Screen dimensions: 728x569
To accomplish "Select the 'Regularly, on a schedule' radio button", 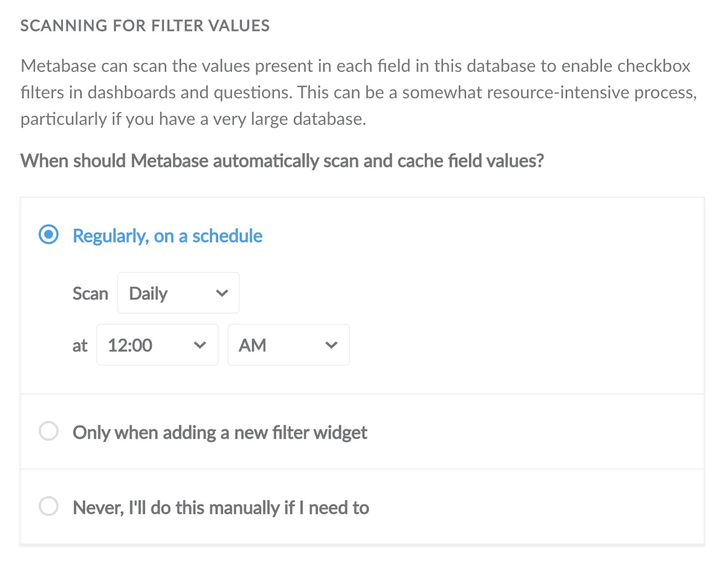I will pyautogui.click(x=49, y=235).
